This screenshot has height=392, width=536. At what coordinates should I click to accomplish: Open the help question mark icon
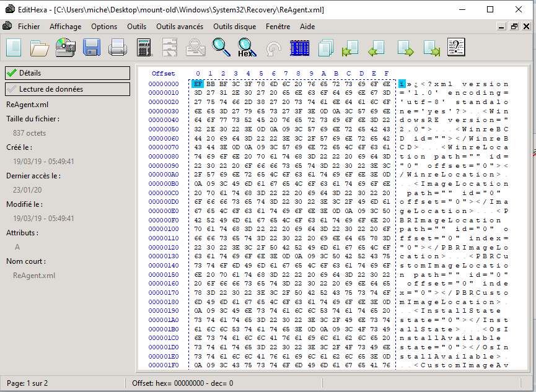pos(456,47)
